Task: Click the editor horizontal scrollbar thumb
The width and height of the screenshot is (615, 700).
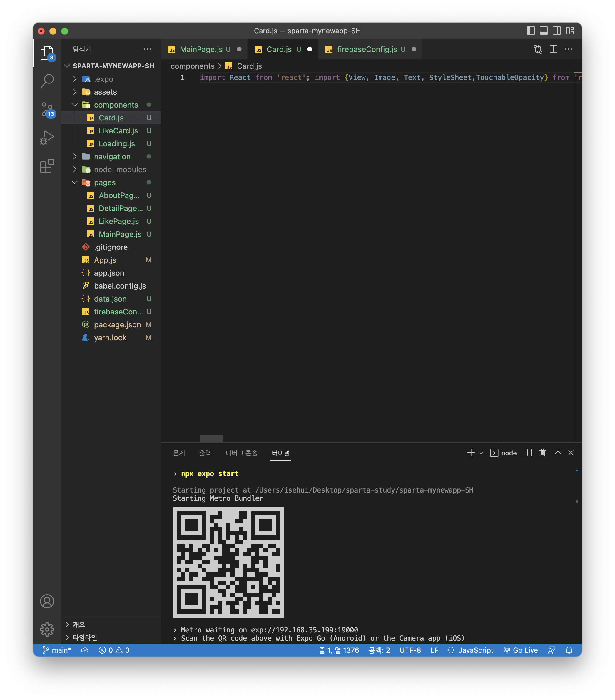Action: tap(211, 438)
